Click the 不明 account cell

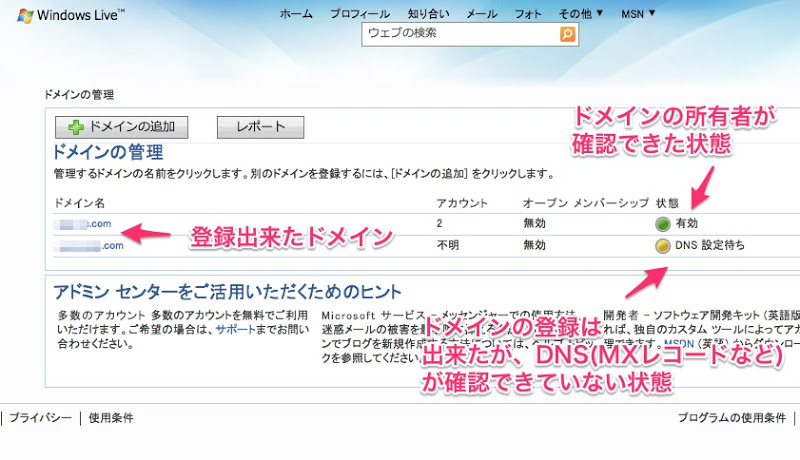447,245
